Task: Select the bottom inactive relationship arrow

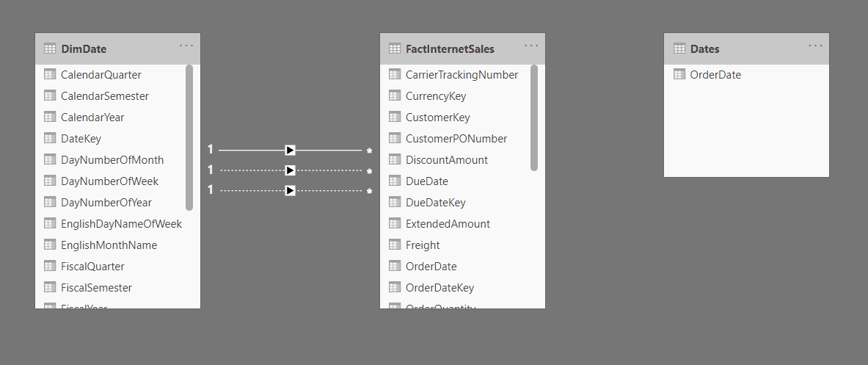Action: pos(291,191)
